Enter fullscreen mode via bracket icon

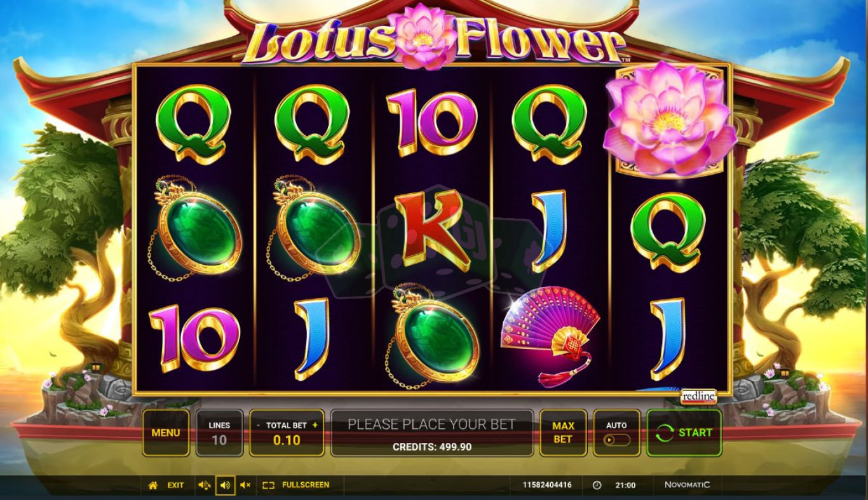pyautogui.click(x=268, y=485)
